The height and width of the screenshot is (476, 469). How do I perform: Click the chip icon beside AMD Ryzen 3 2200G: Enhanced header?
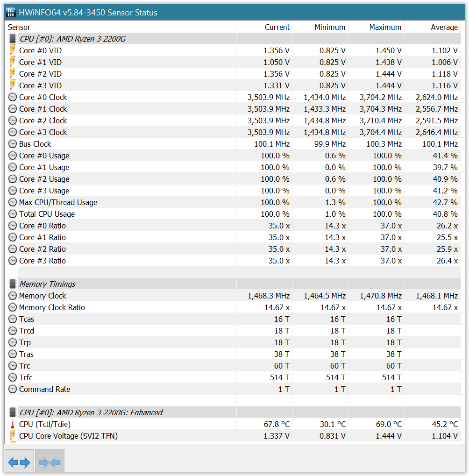click(13, 412)
